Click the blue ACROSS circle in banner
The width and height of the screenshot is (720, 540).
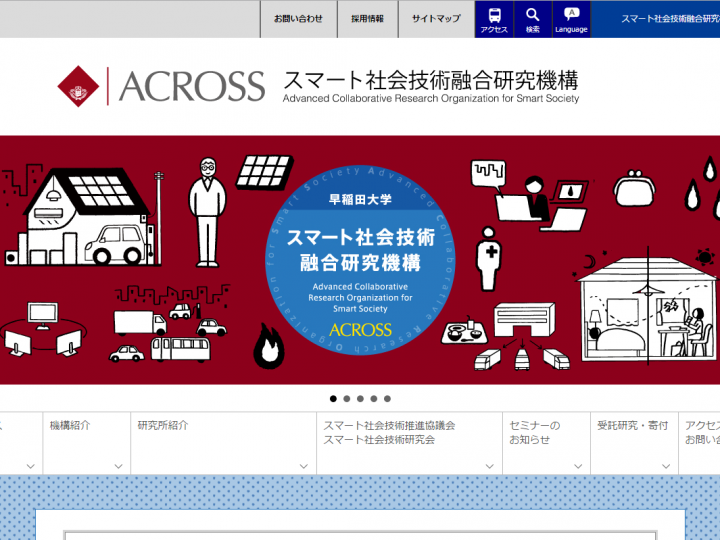click(360, 260)
